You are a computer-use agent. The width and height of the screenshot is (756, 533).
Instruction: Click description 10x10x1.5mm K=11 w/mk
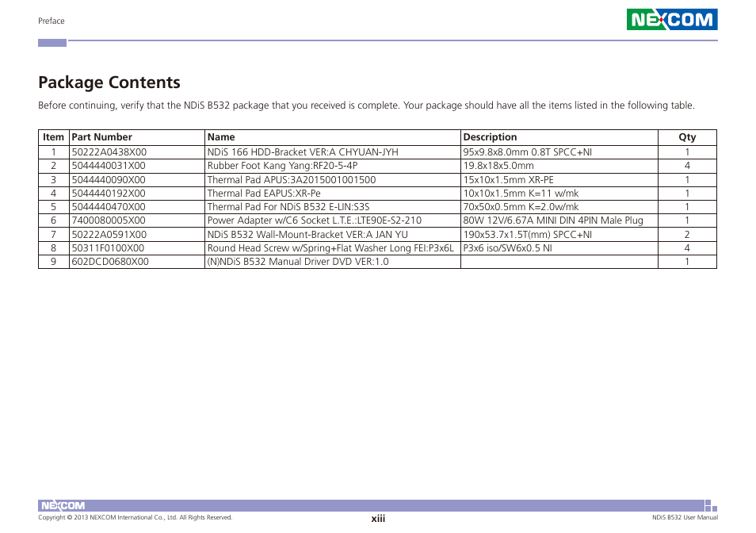click(521, 194)
